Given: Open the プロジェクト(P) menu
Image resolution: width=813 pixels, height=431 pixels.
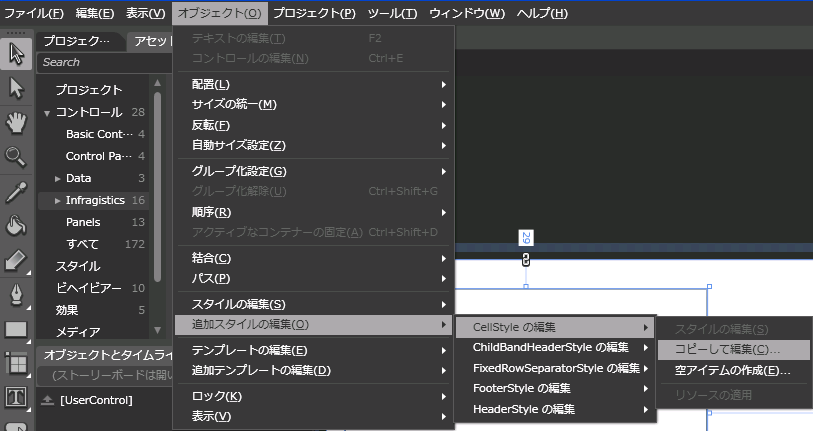Looking at the screenshot, I should (314, 13).
